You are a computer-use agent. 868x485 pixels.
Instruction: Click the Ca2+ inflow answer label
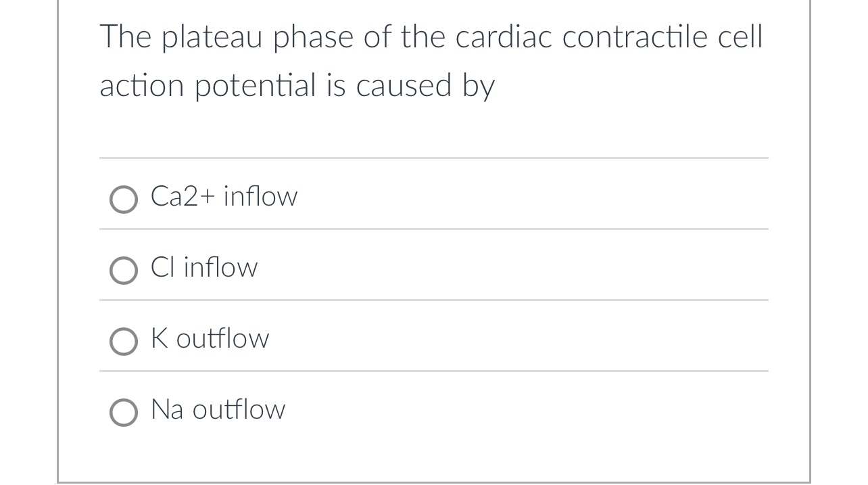pos(224,197)
